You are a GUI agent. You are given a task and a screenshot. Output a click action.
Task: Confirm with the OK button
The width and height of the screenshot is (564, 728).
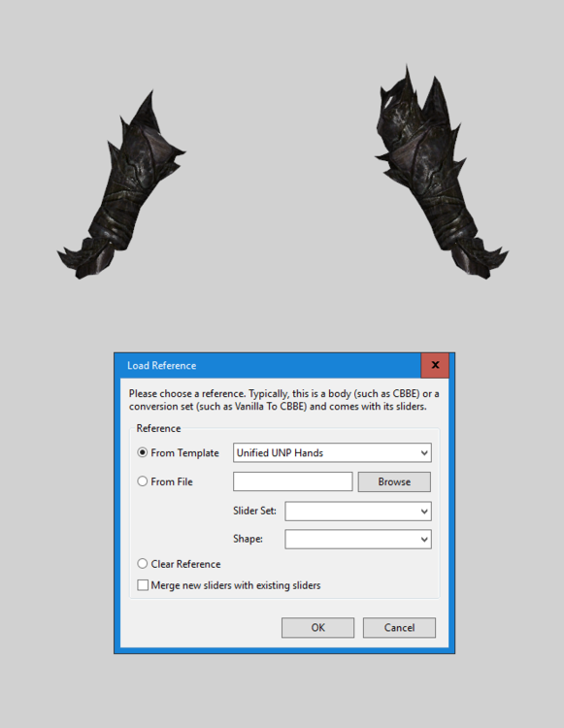(x=317, y=628)
